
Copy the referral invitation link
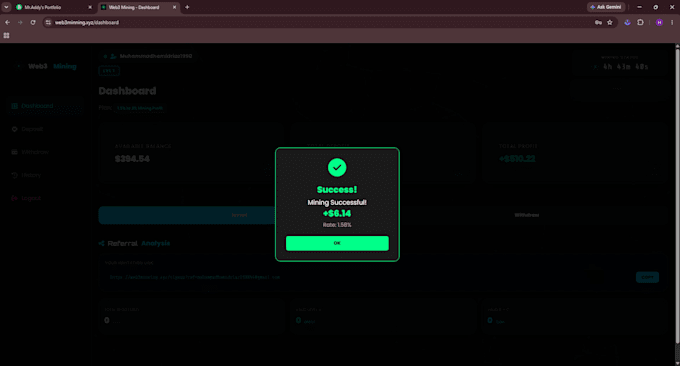(647, 277)
